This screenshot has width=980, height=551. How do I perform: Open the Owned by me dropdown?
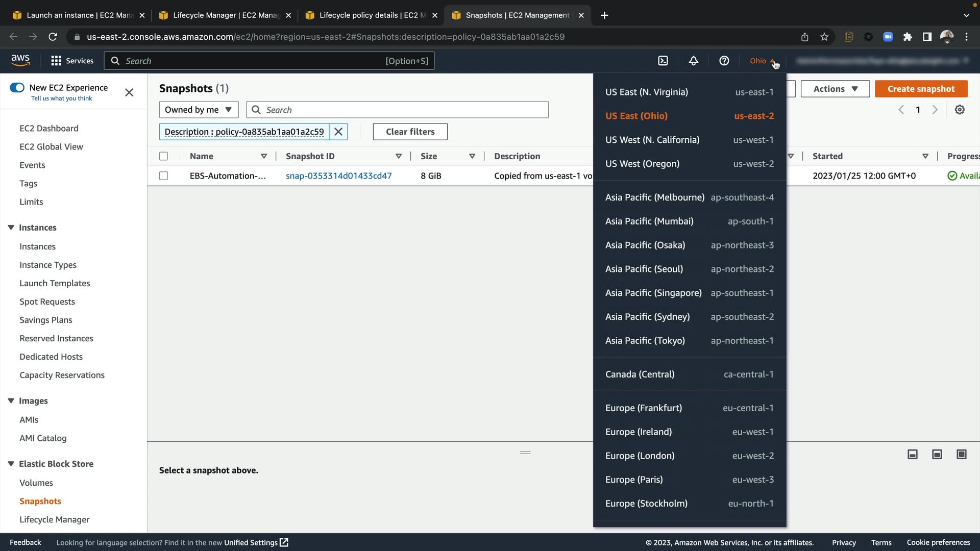(x=199, y=110)
